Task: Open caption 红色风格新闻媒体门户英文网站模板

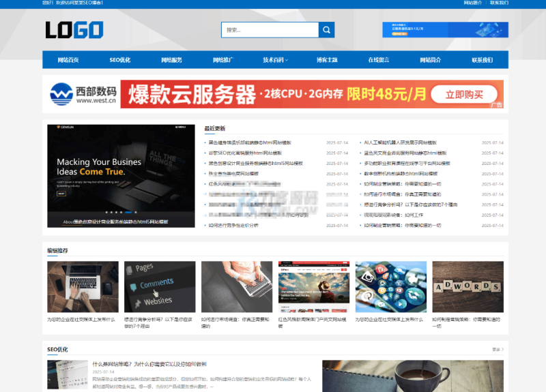Action: click(313, 322)
